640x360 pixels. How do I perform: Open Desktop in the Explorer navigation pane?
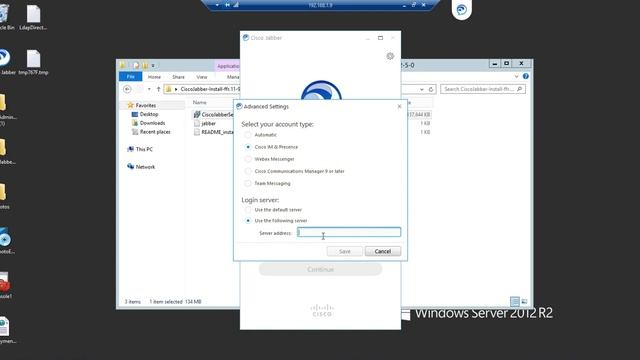pyautogui.click(x=149, y=114)
